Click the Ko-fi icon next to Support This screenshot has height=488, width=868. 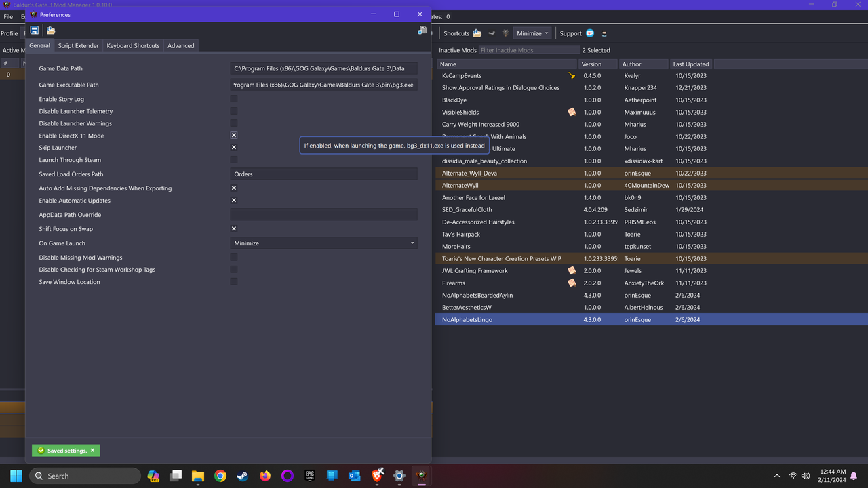(589, 33)
